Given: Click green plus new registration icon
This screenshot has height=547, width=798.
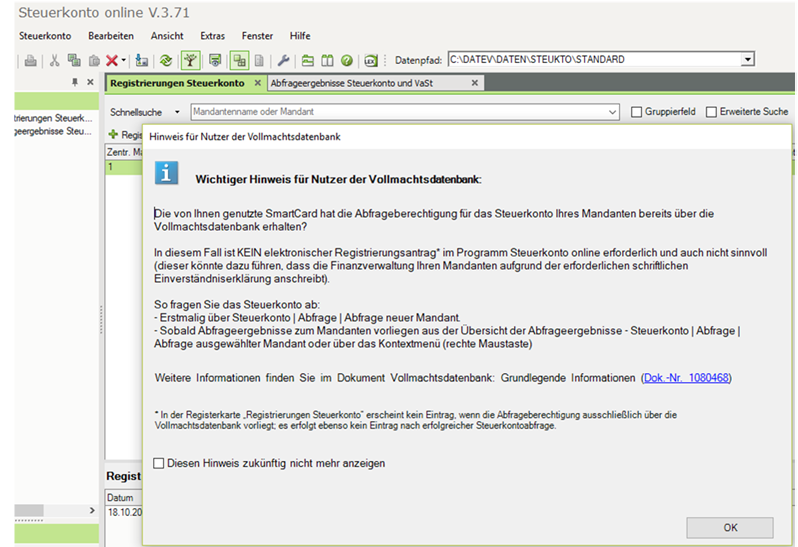Looking at the screenshot, I should tap(113, 134).
